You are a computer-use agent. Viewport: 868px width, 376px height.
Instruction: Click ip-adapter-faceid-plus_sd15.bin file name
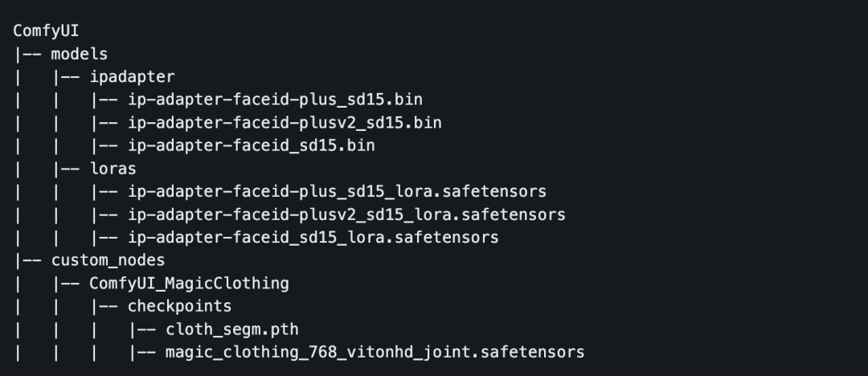pos(275,100)
